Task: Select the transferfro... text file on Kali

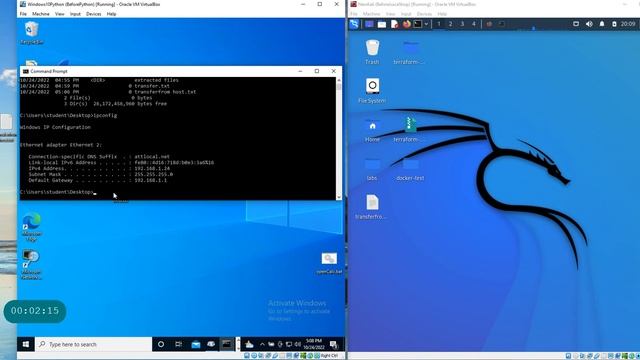Action: coord(372,207)
